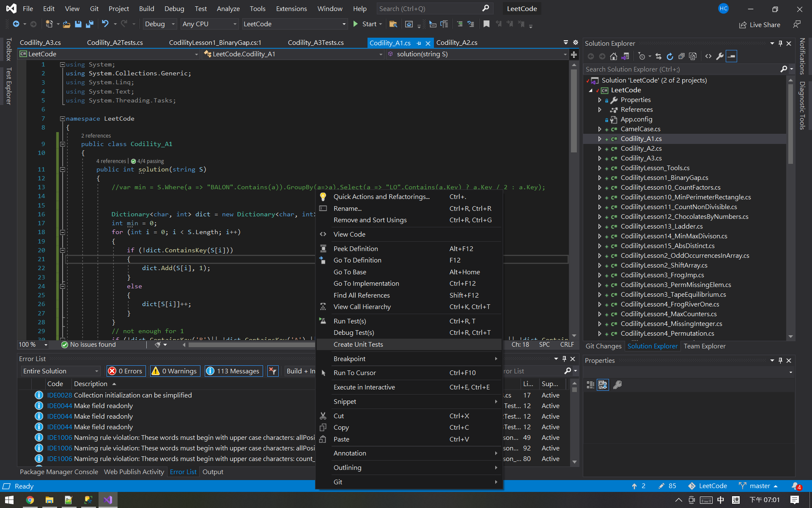This screenshot has height=508, width=812.
Task: Toggle the 113 Messages filter
Action: pos(233,371)
